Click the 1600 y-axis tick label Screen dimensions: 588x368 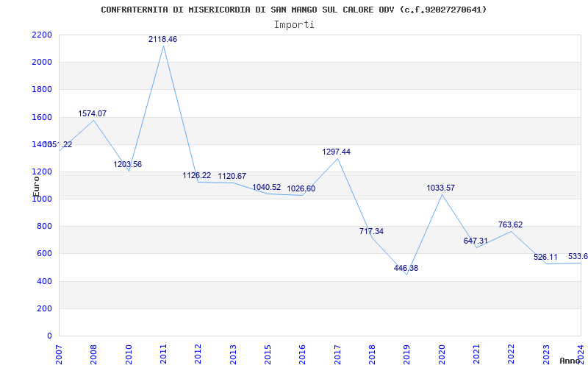[42, 117]
